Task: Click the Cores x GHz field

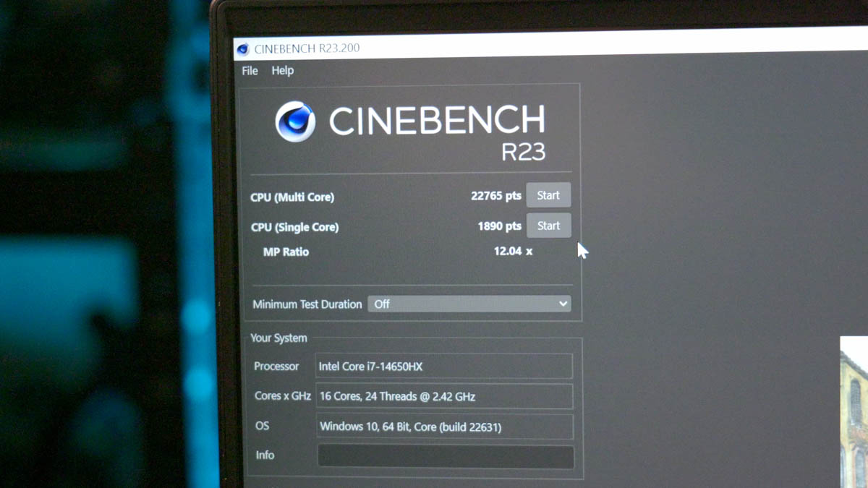Action: (444, 396)
